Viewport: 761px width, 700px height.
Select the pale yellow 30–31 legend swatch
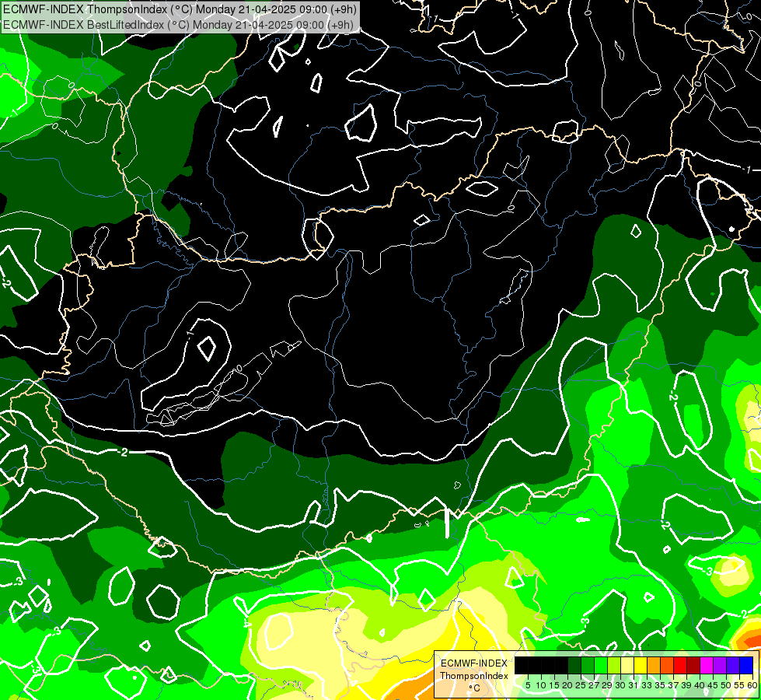(627, 665)
